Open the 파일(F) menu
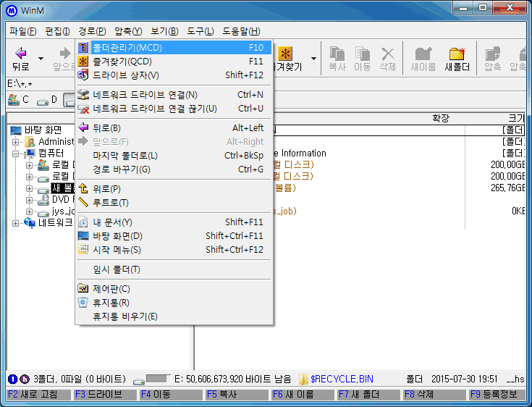The width and height of the screenshot is (532, 407). point(22,31)
